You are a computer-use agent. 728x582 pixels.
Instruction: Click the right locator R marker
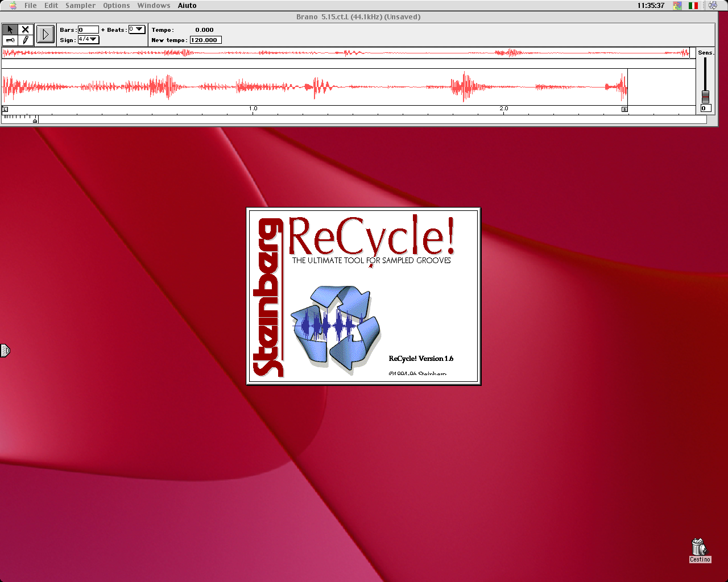pyautogui.click(x=624, y=109)
